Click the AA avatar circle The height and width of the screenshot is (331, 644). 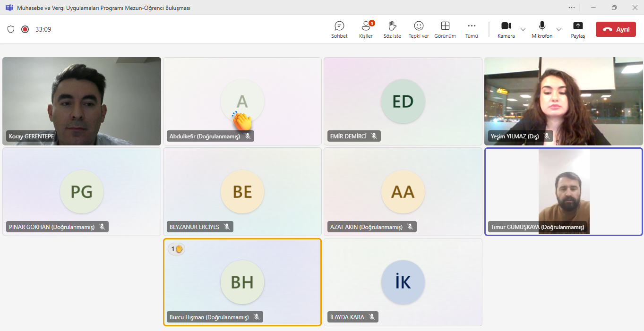tap(403, 192)
